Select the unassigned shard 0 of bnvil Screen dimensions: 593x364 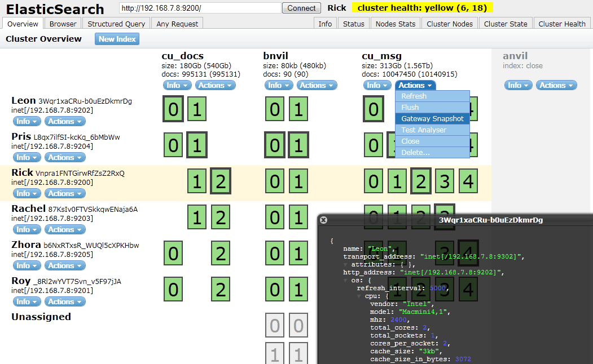click(x=275, y=325)
